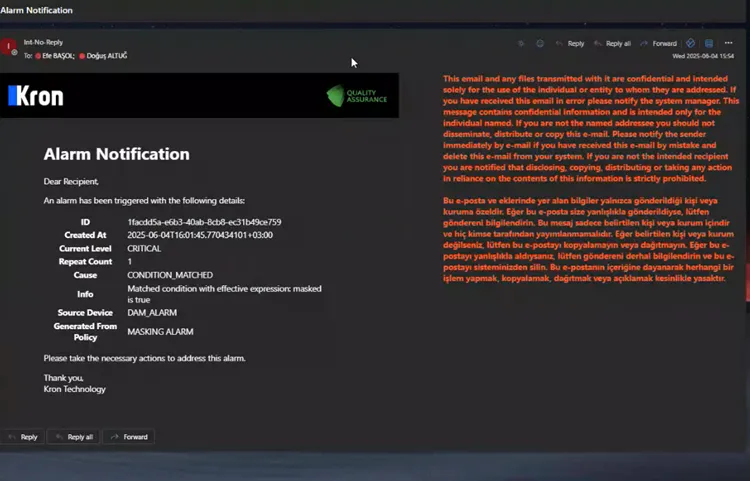Select recipient Efe BAŞOL
The width and height of the screenshot is (750, 481).
(x=55, y=56)
